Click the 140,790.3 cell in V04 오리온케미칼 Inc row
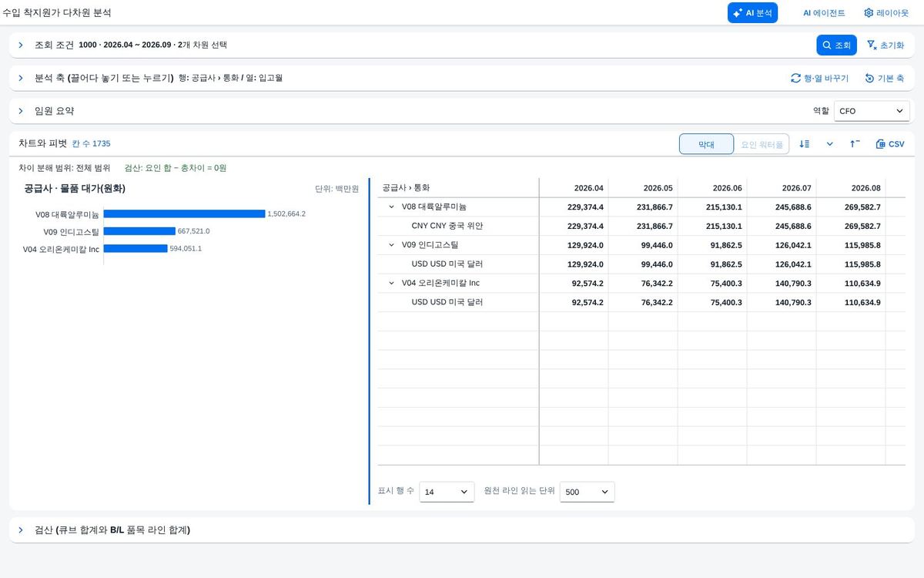The width and height of the screenshot is (924, 578). [x=782, y=283]
